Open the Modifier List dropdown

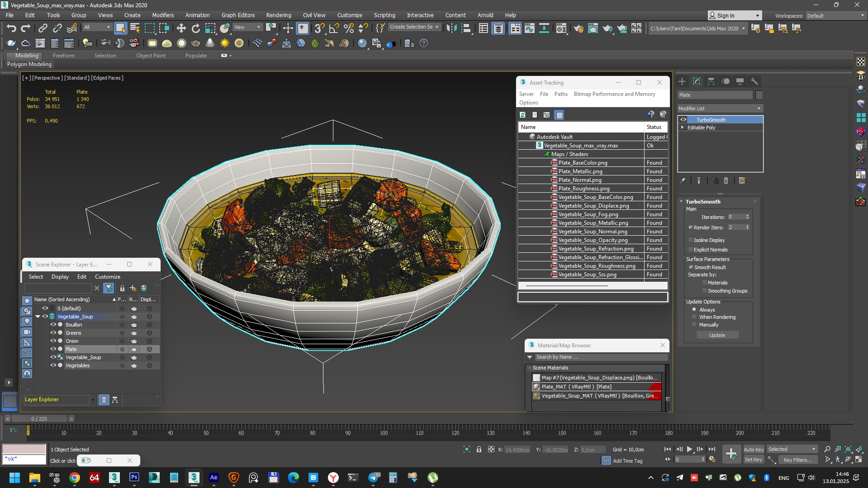pos(720,109)
